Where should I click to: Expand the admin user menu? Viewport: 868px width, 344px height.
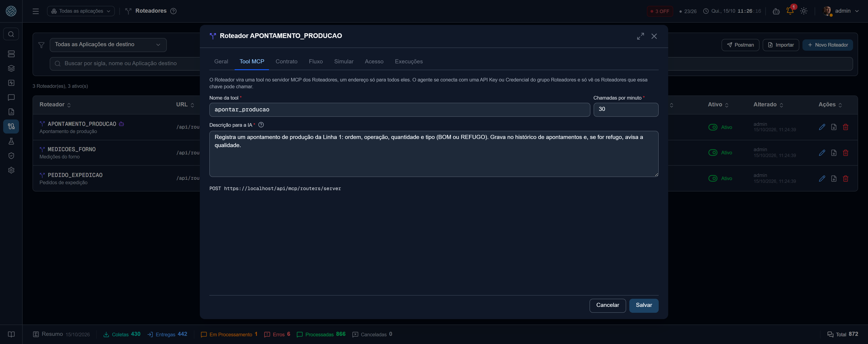point(840,11)
